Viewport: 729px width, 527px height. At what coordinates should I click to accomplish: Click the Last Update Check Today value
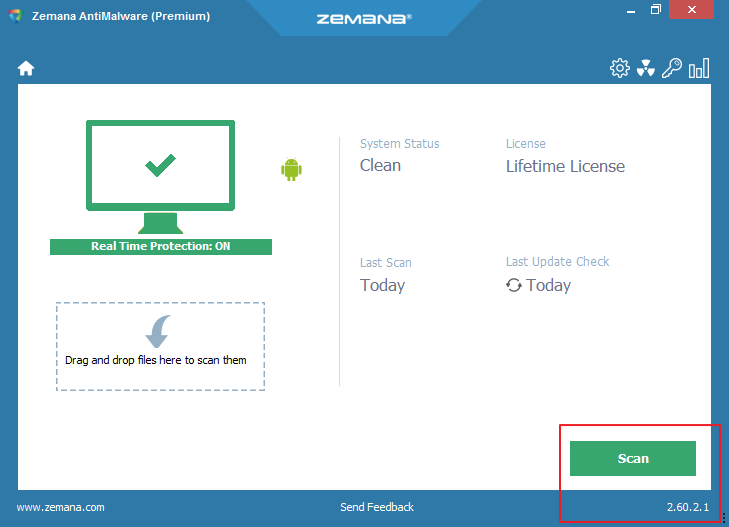[x=549, y=285]
